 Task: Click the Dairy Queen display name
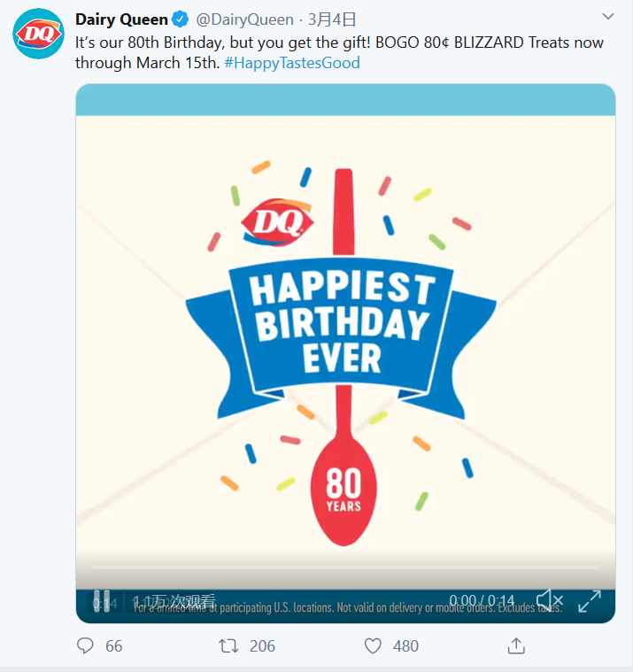(x=121, y=19)
